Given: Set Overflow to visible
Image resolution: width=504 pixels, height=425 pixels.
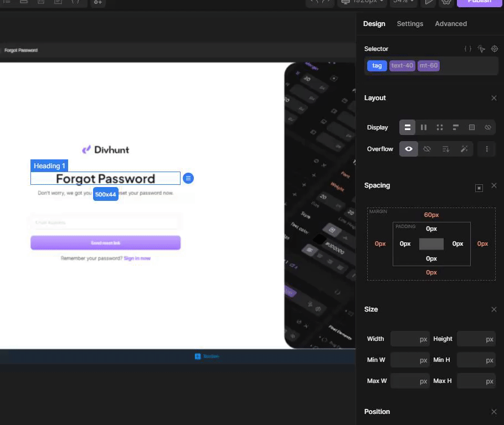Looking at the screenshot, I should 409,149.
